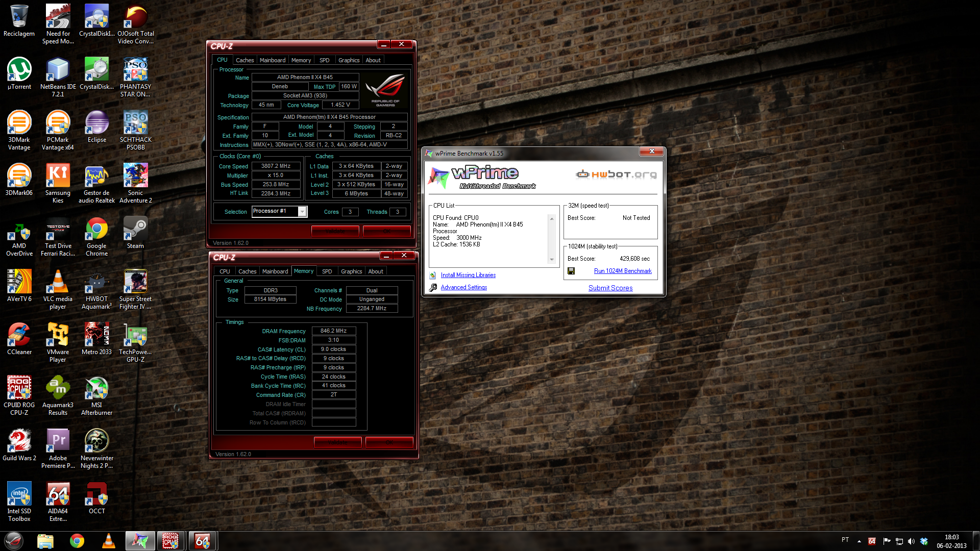Click PT language indicator in taskbar
Viewport: 980px width, 551px height.
845,540
